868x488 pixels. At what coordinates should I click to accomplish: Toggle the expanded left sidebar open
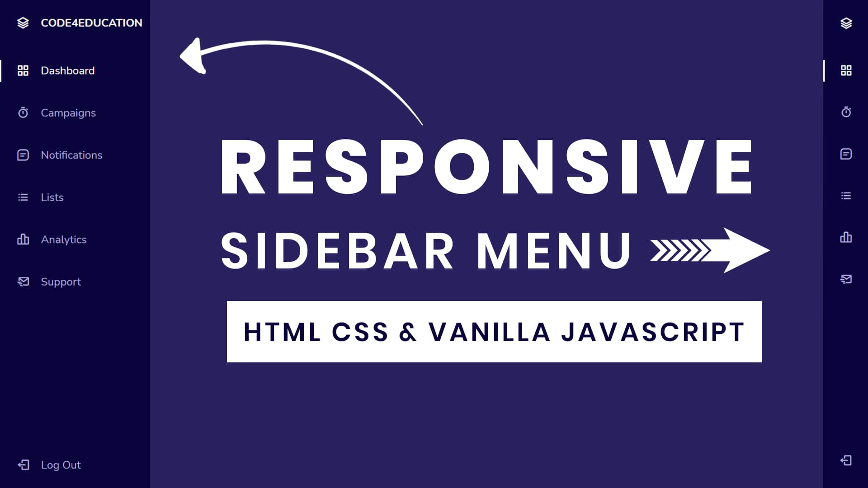[22, 23]
